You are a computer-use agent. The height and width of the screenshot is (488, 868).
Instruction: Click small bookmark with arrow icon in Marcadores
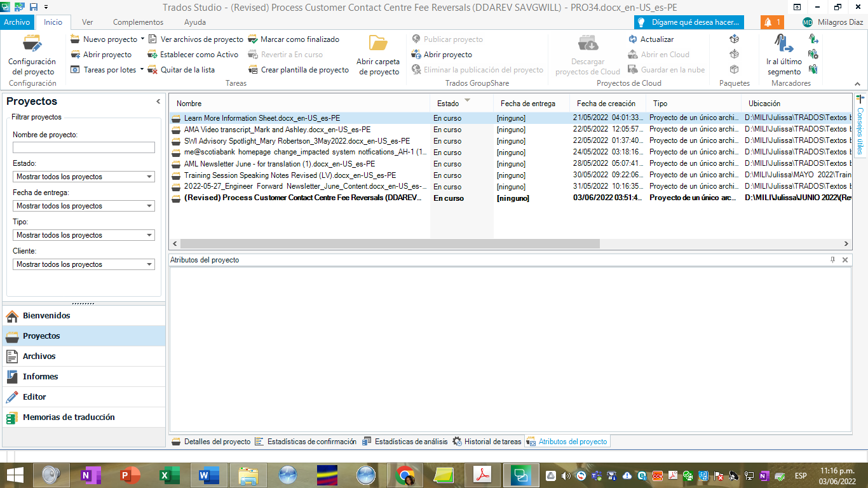coord(813,39)
